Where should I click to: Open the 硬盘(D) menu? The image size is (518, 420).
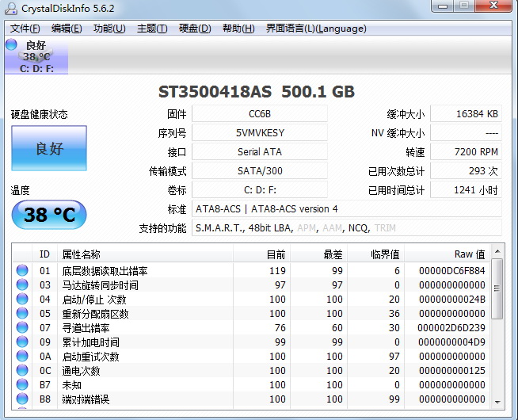click(x=195, y=29)
